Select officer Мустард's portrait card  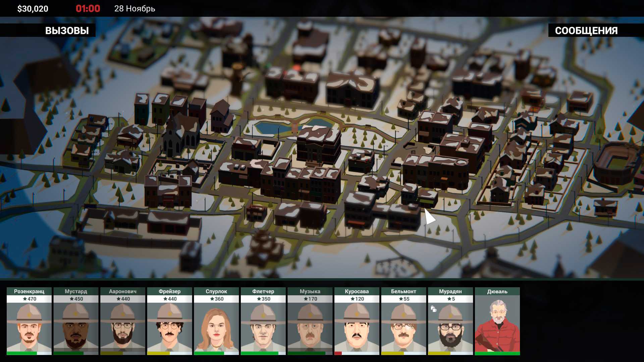(x=76, y=327)
